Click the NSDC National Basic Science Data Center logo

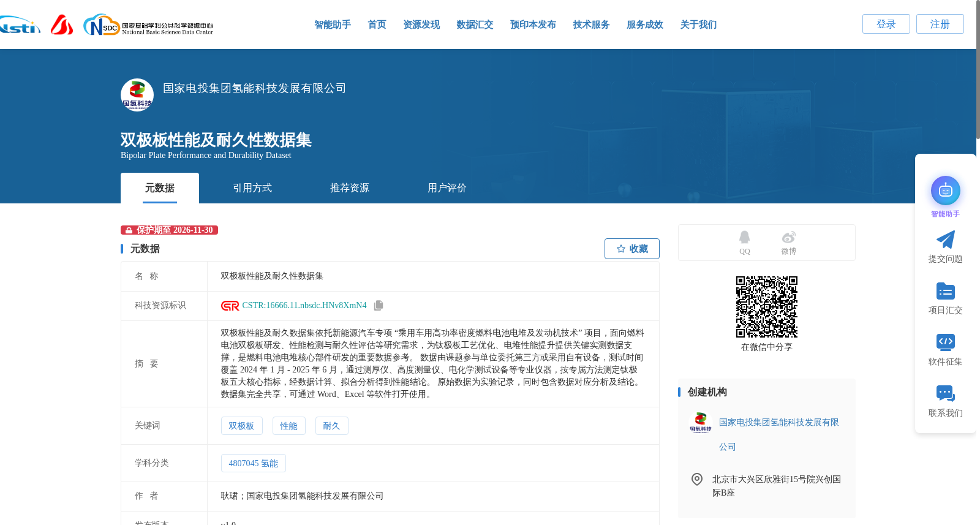coord(148,25)
